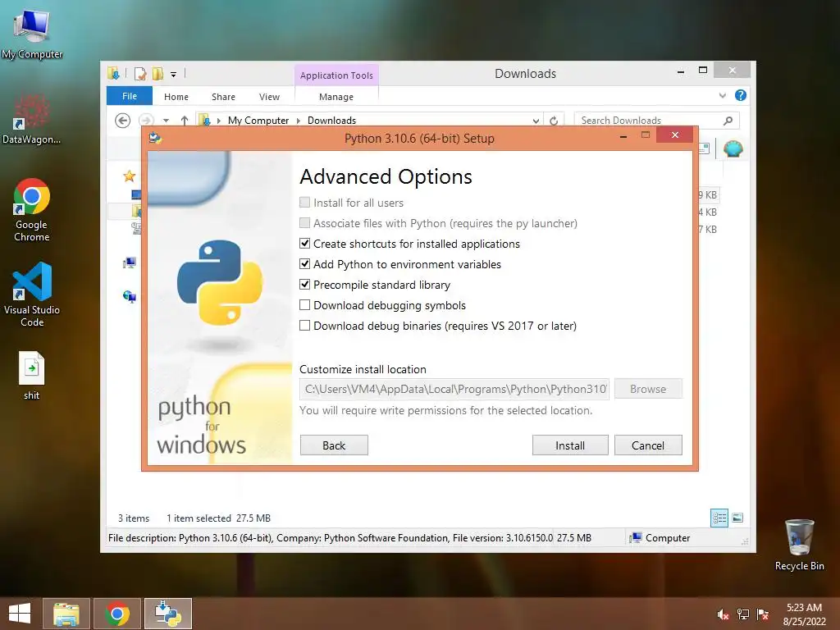This screenshot has height=630, width=840.
Task: Uncheck Create shortcuts for installed applications
Action: (304, 243)
